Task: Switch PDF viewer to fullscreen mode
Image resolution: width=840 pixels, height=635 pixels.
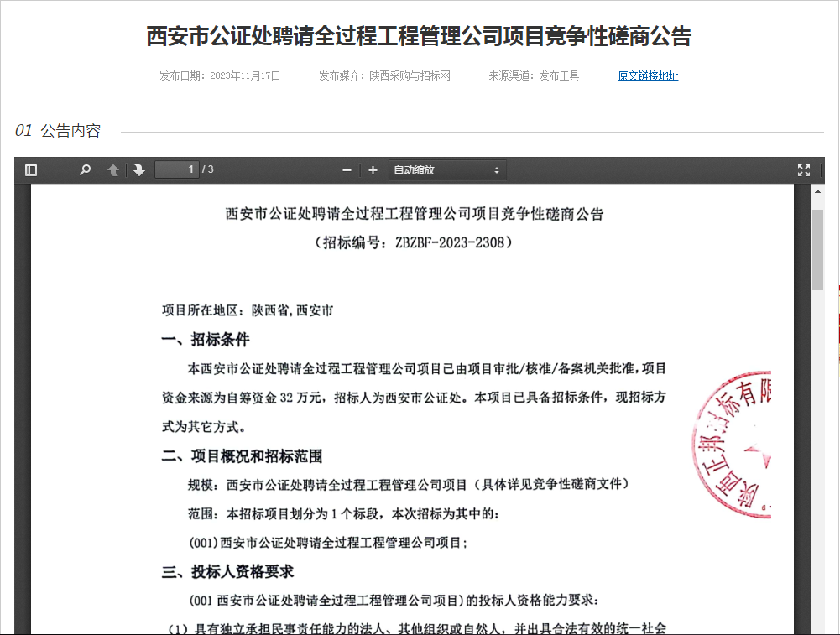Action: [804, 170]
